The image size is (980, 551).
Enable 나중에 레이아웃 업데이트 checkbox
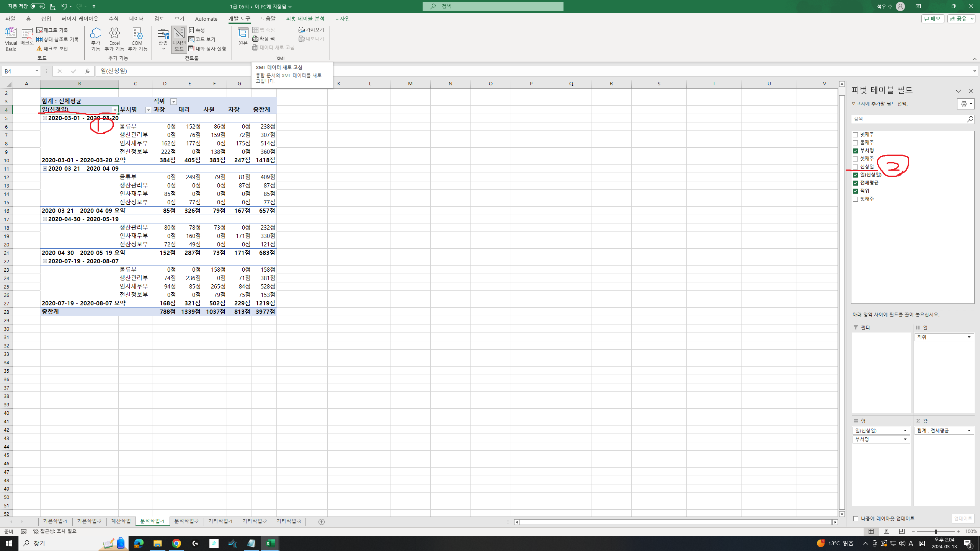856,518
